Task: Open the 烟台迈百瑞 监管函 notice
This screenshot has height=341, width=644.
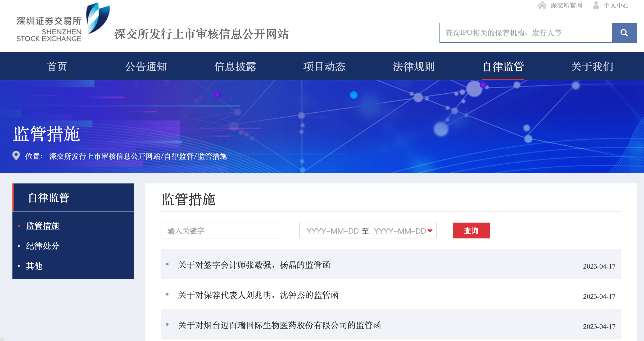Action: (x=279, y=325)
